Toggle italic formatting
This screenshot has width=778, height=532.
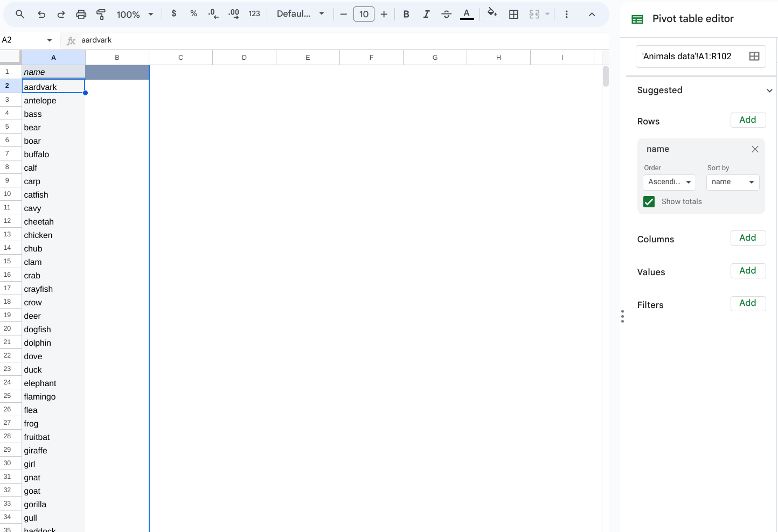(426, 15)
